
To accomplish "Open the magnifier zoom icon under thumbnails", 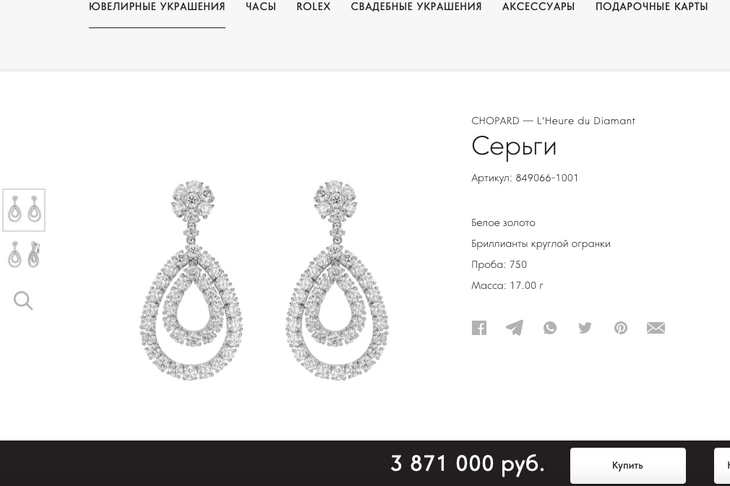I will click(x=23, y=301).
